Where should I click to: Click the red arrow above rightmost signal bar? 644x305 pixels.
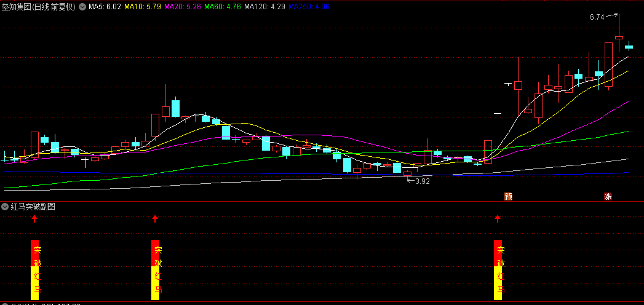pos(498,218)
